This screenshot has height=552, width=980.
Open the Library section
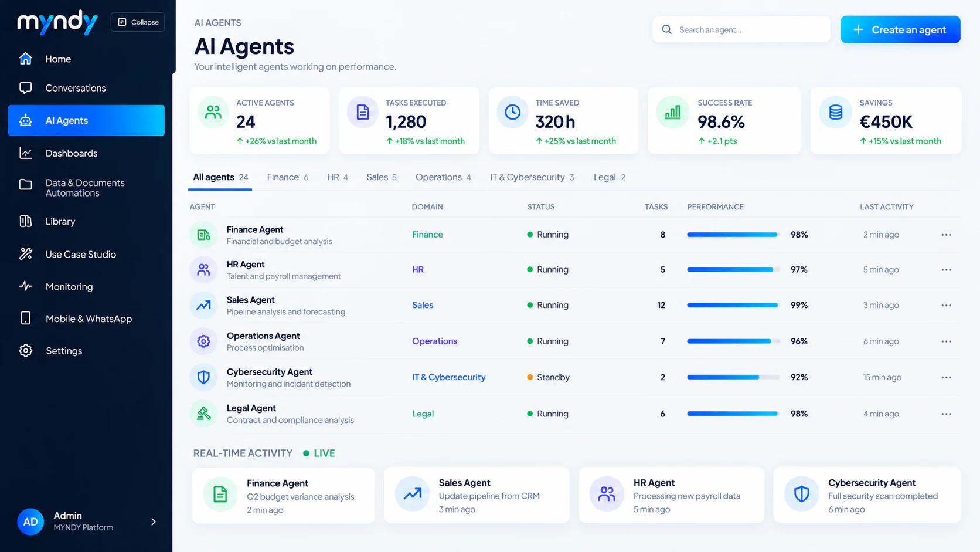point(47,221)
